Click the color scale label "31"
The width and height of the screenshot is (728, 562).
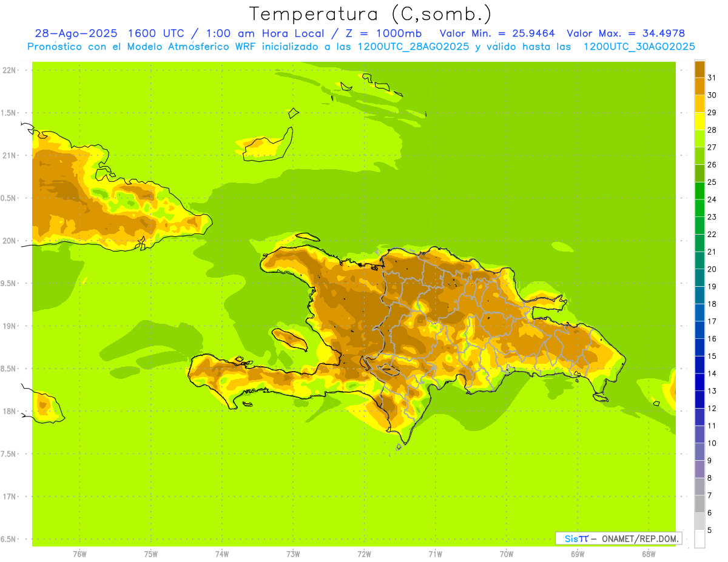point(712,78)
